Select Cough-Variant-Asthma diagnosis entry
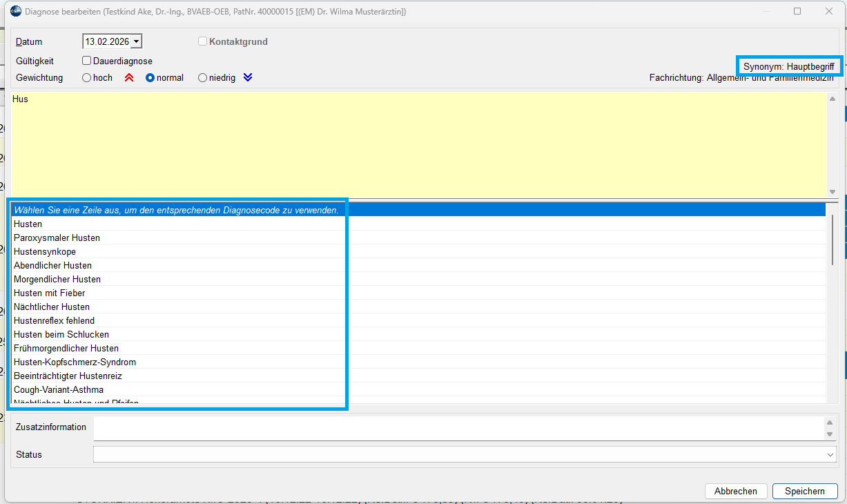The image size is (847, 504). 59,390
